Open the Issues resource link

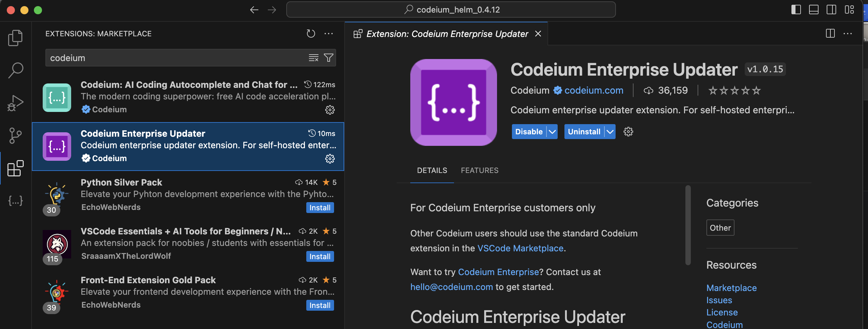coord(719,300)
